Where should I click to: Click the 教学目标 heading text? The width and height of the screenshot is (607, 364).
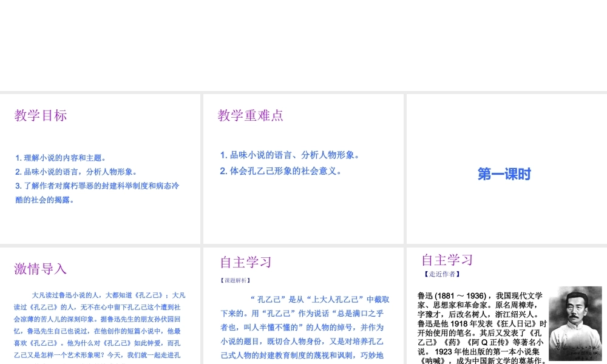coord(41,115)
